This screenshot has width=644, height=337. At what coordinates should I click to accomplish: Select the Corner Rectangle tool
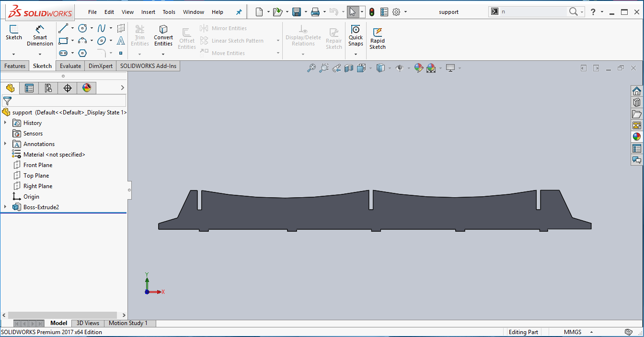click(x=63, y=41)
